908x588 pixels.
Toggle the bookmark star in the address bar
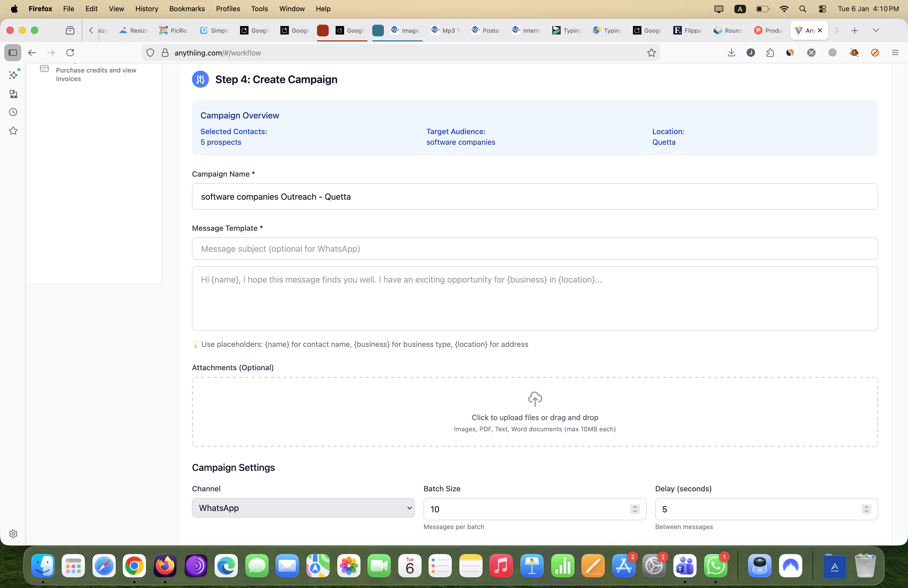click(x=651, y=53)
